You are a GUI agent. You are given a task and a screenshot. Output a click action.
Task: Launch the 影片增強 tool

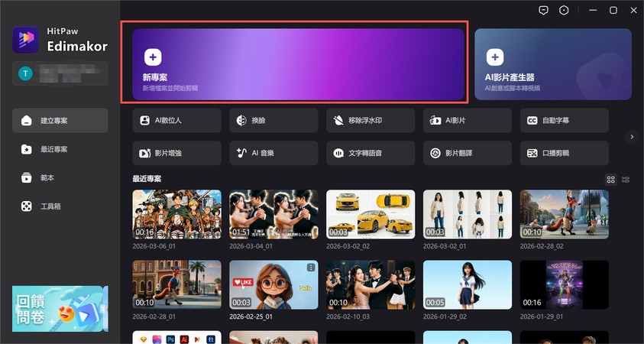[x=176, y=154]
